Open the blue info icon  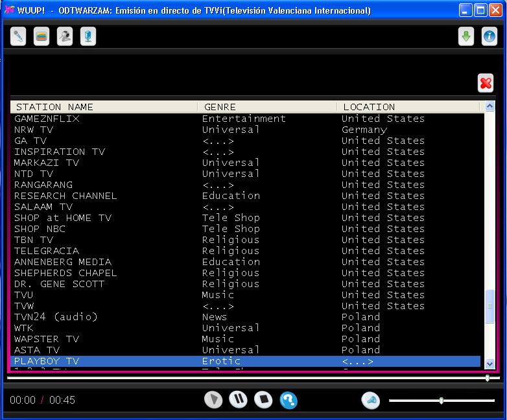click(489, 36)
